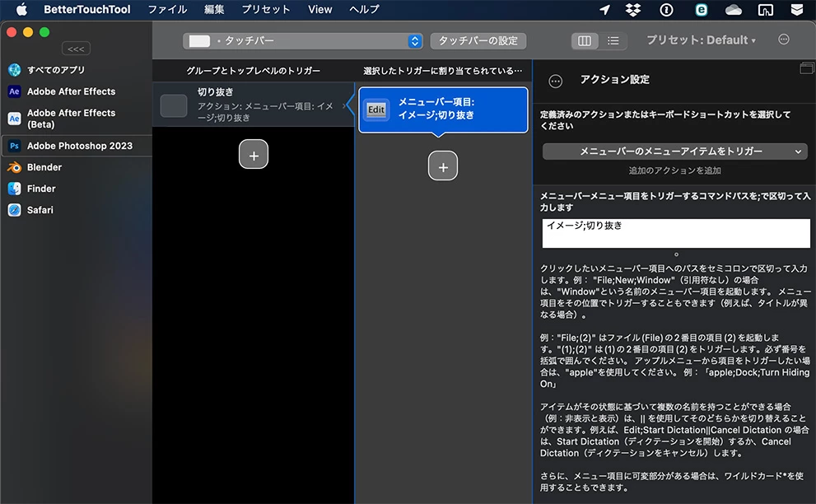Open the Apple menu

tap(21, 9)
